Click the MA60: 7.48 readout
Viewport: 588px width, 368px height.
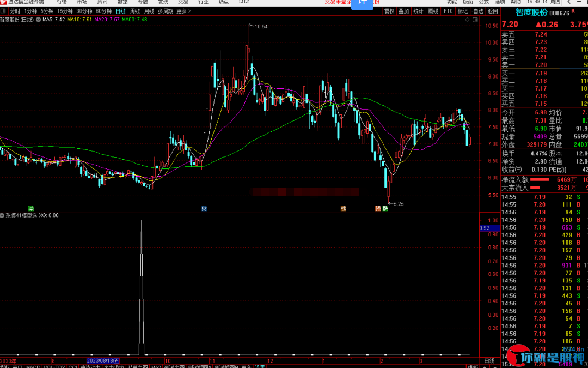(x=134, y=19)
